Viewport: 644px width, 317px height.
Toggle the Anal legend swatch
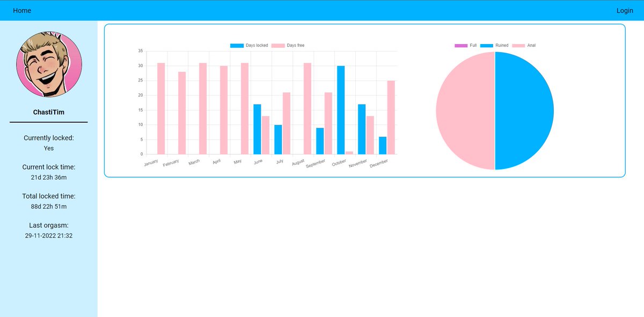pos(518,46)
